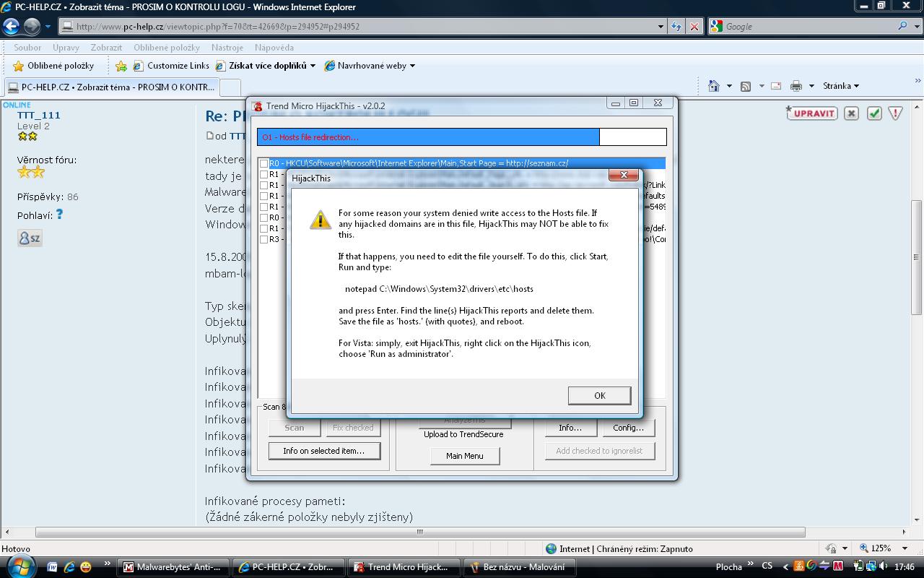Viewport: 924px width, 578px height.
Task: Refresh the page with the refresh icon
Action: coord(676,27)
